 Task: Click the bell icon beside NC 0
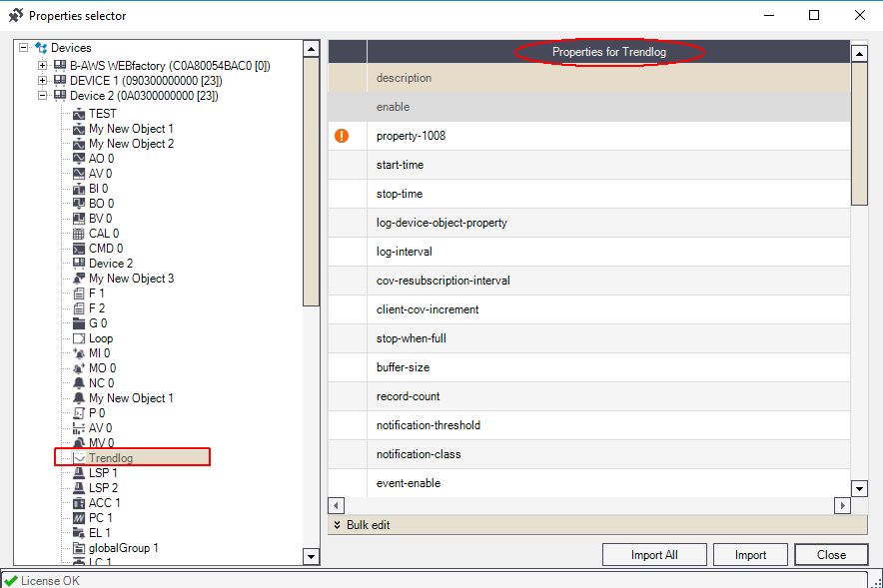79,383
